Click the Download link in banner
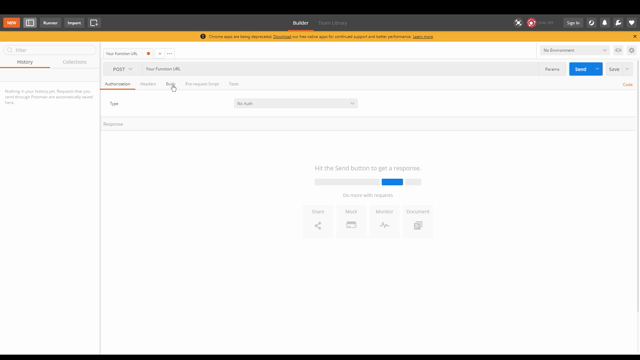The image size is (640, 360). (282, 37)
